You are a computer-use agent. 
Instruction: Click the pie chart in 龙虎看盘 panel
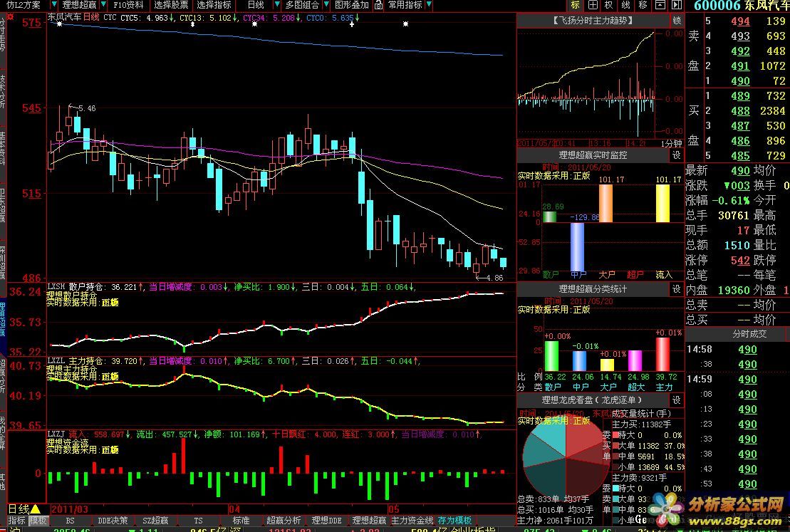566,457
